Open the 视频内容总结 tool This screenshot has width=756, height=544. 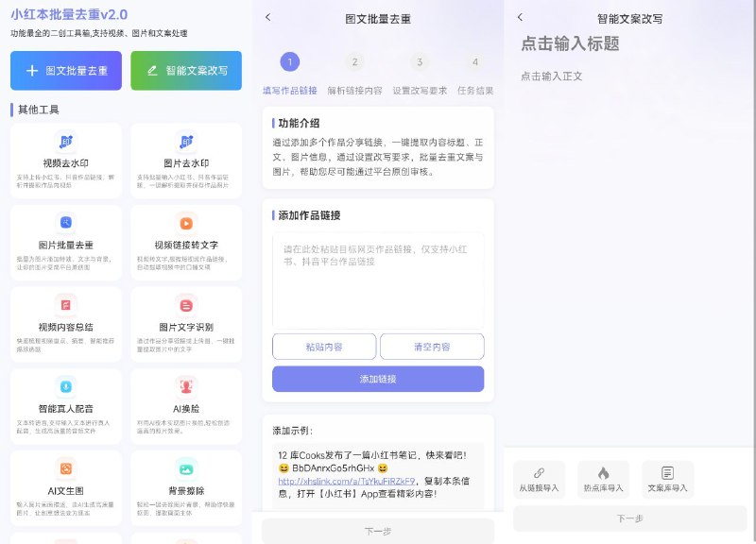coord(65,328)
